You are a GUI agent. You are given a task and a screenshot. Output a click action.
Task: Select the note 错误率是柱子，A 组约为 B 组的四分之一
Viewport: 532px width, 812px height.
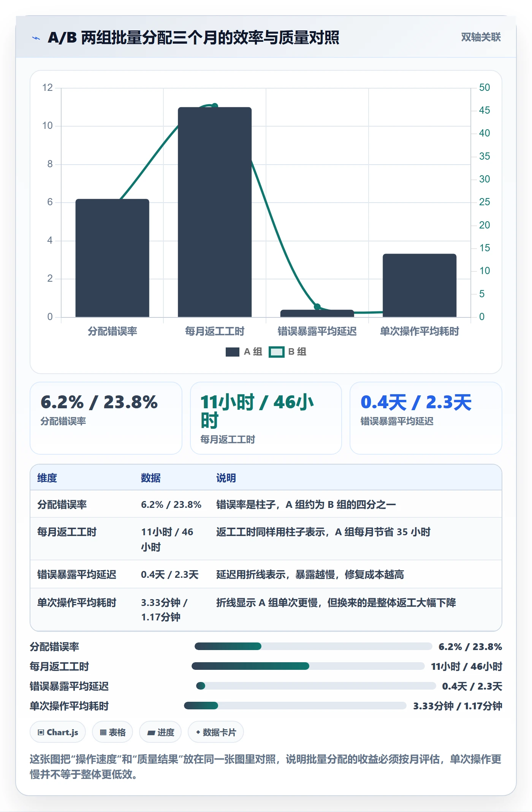(x=306, y=504)
